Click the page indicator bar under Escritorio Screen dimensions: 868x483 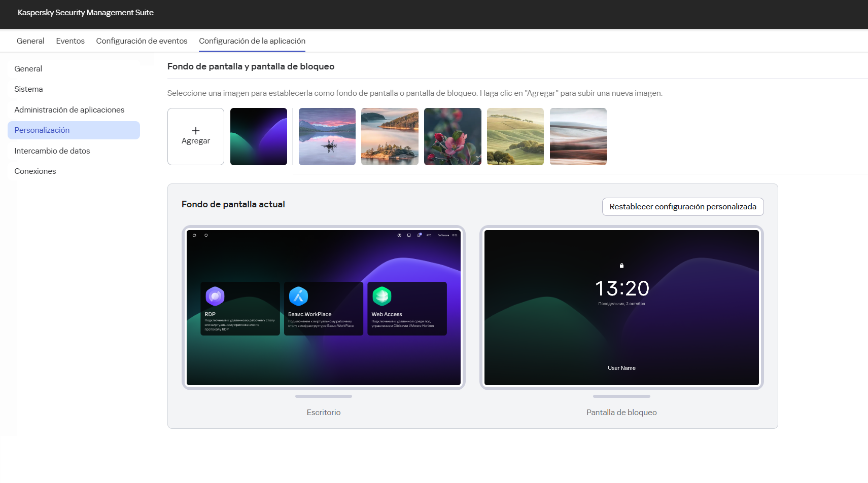click(x=323, y=397)
